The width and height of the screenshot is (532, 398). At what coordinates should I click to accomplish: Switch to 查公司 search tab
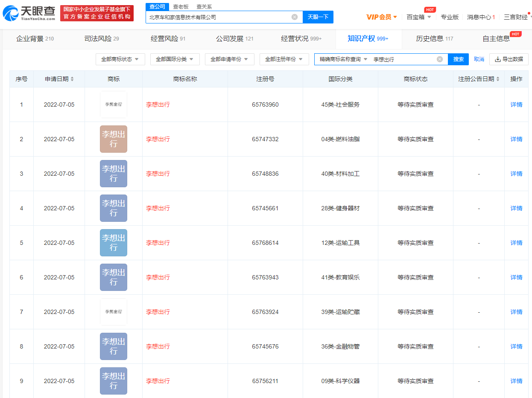[158, 6]
